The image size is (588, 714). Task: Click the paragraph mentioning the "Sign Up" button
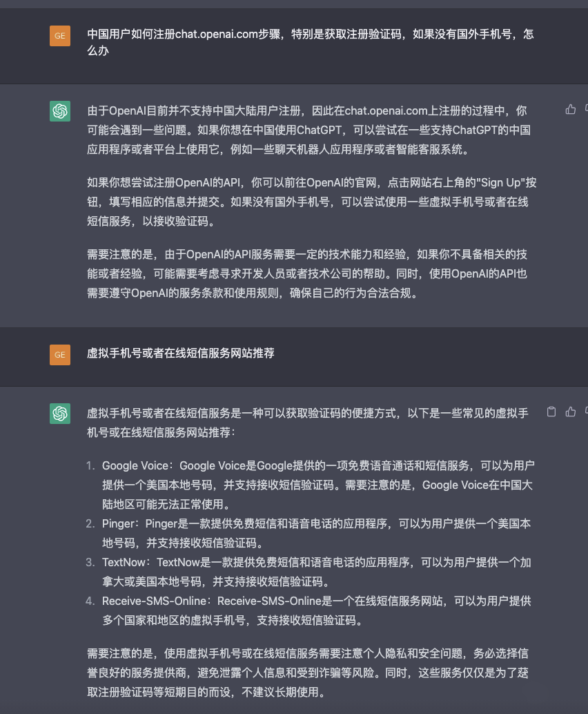click(x=312, y=202)
